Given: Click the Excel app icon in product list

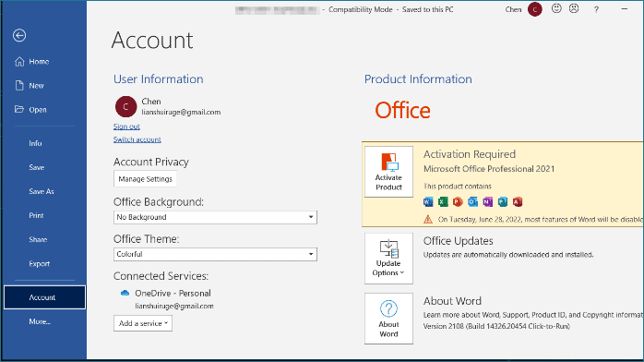Looking at the screenshot, I should point(443,201).
